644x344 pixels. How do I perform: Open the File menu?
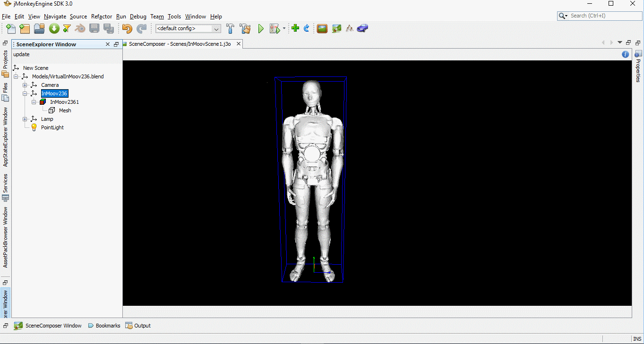6,17
